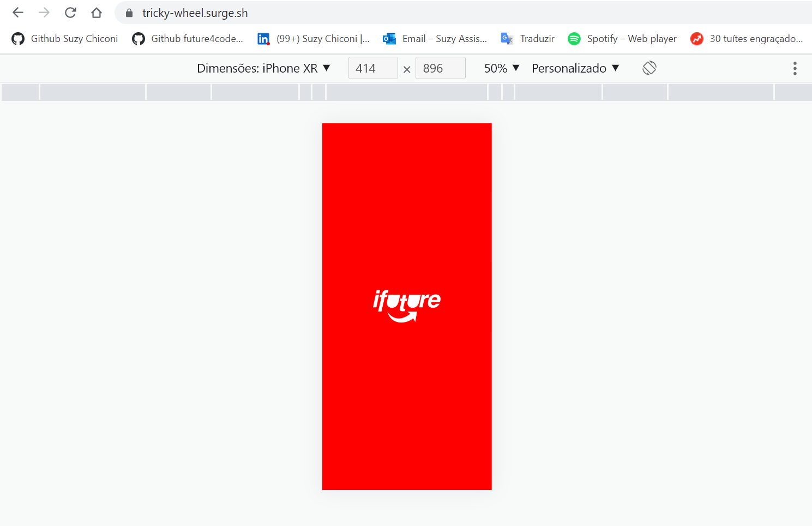Viewport: 812px width, 526px height.
Task: Reload the current page
Action: [x=70, y=13]
